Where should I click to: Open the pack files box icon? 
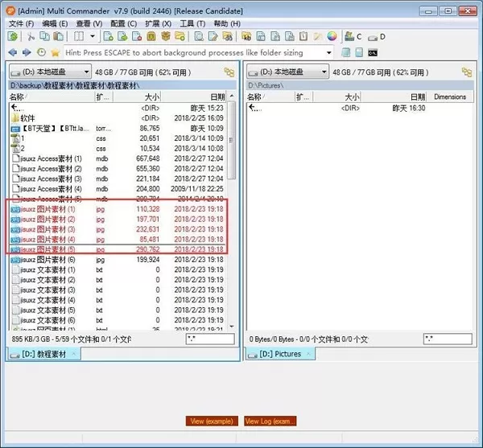[166, 36]
